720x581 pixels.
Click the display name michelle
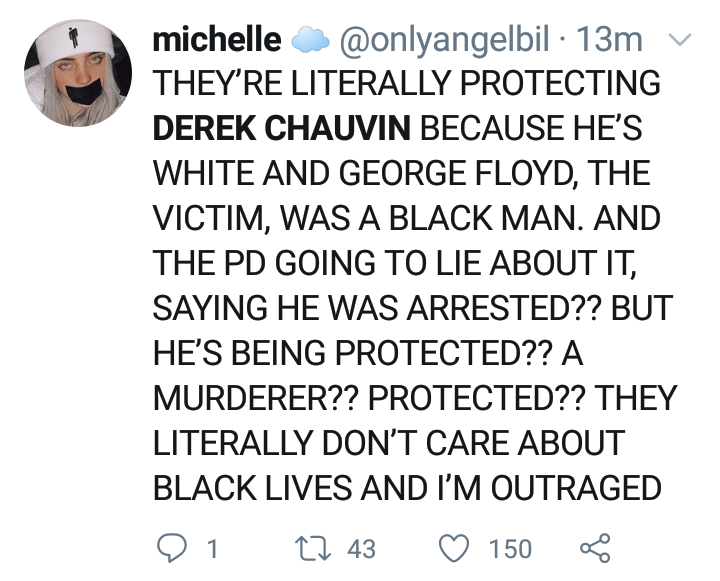click(x=215, y=41)
